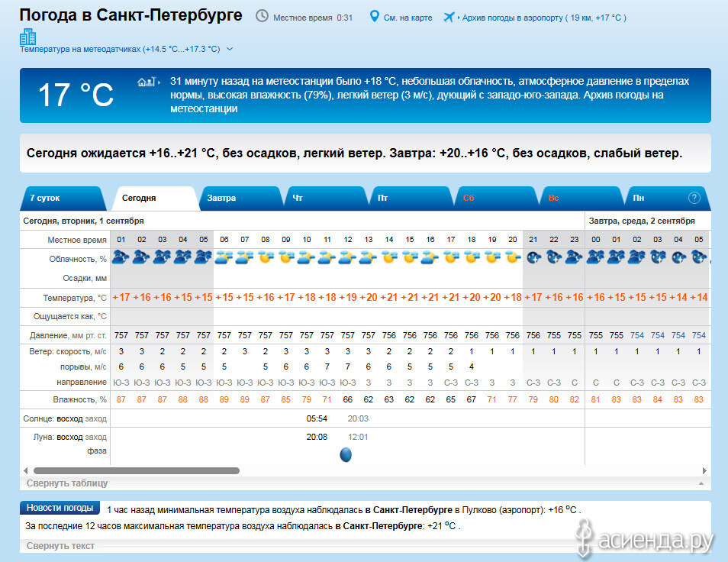The height and width of the screenshot is (562, 728).
Task: Click the collapse triangle right of the table footer
Action: pos(701,483)
